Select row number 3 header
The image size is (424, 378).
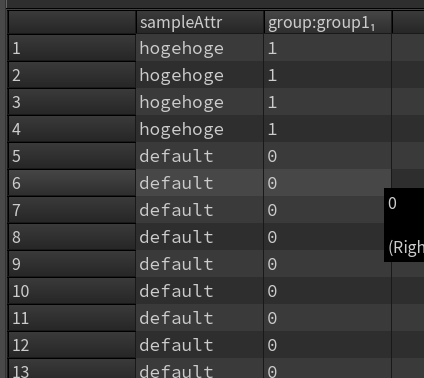(72, 102)
